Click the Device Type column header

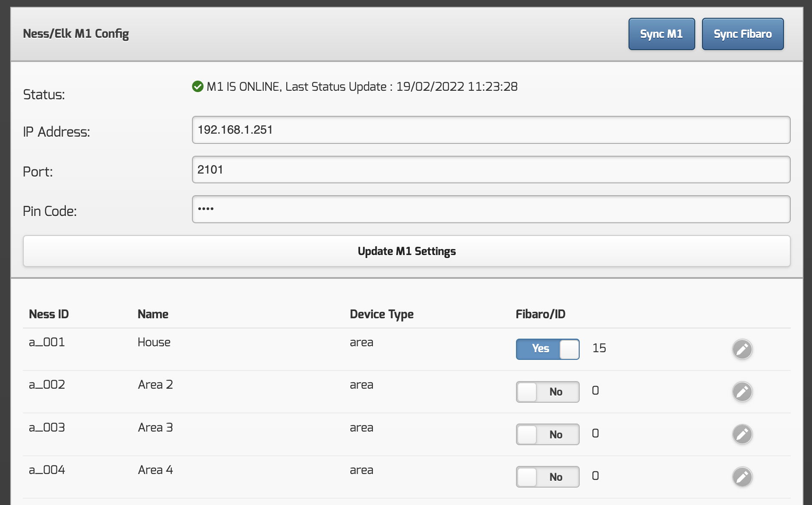381,314
